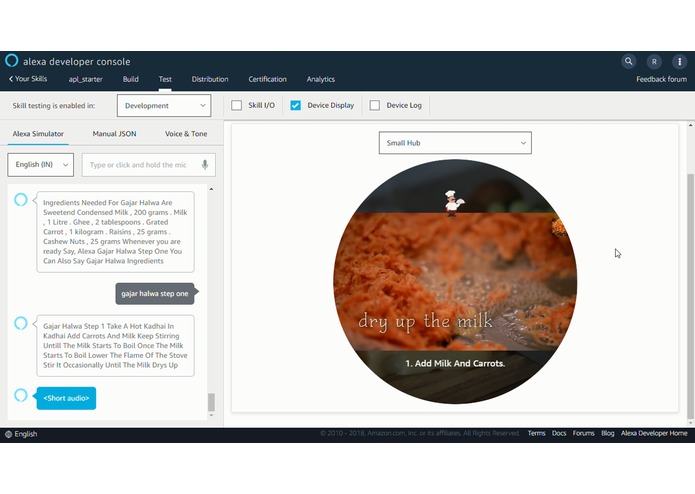Image resolution: width=695 pixels, height=494 pixels.
Task: Open the Development stage dropdown
Action: pyautogui.click(x=164, y=105)
